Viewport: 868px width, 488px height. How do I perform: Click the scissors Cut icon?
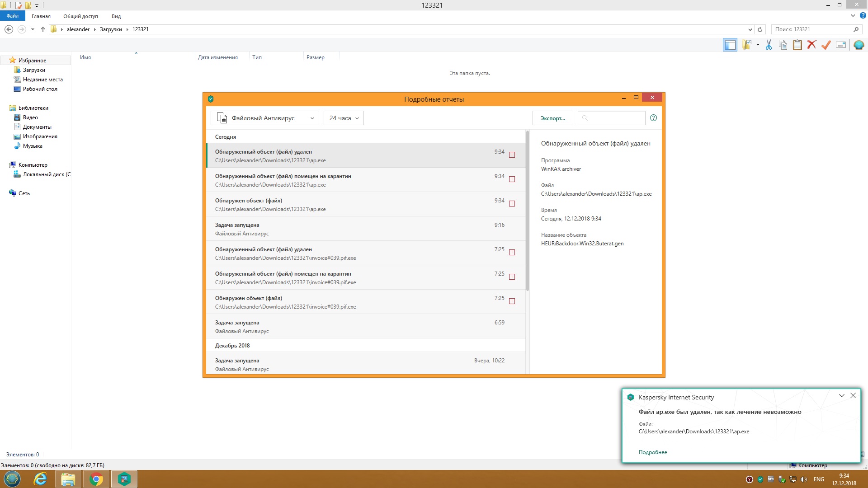click(769, 45)
